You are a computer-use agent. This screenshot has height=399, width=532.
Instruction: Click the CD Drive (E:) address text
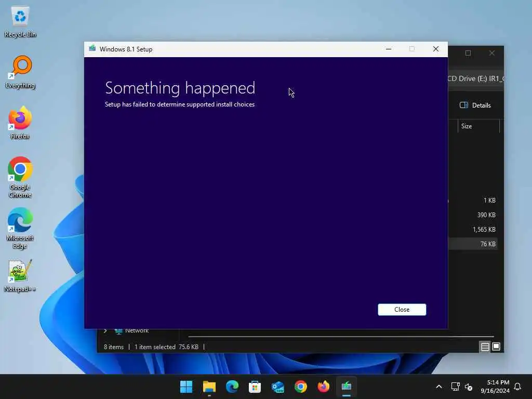tap(476, 79)
